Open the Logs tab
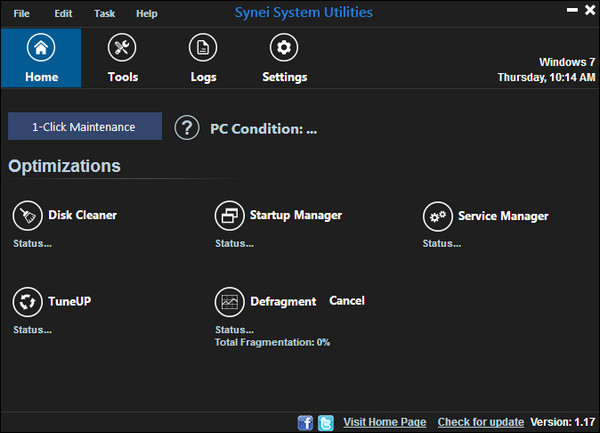The width and height of the screenshot is (600, 433). (x=203, y=58)
